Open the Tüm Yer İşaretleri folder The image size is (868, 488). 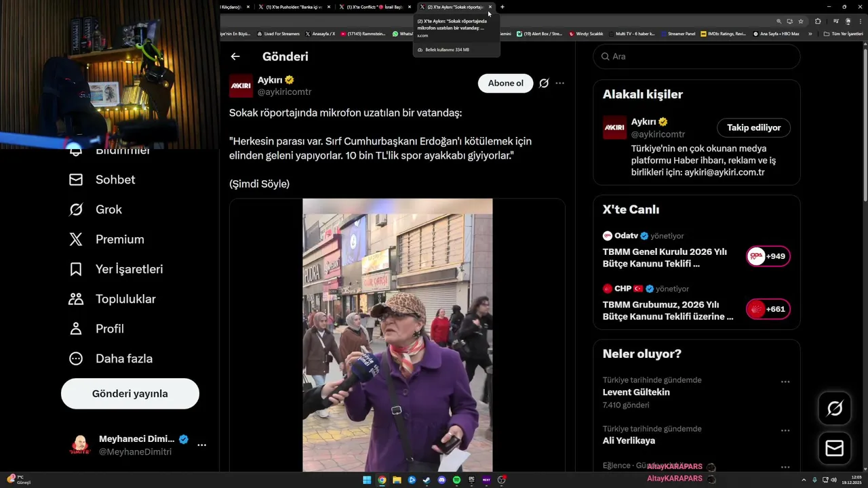coord(843,33)
